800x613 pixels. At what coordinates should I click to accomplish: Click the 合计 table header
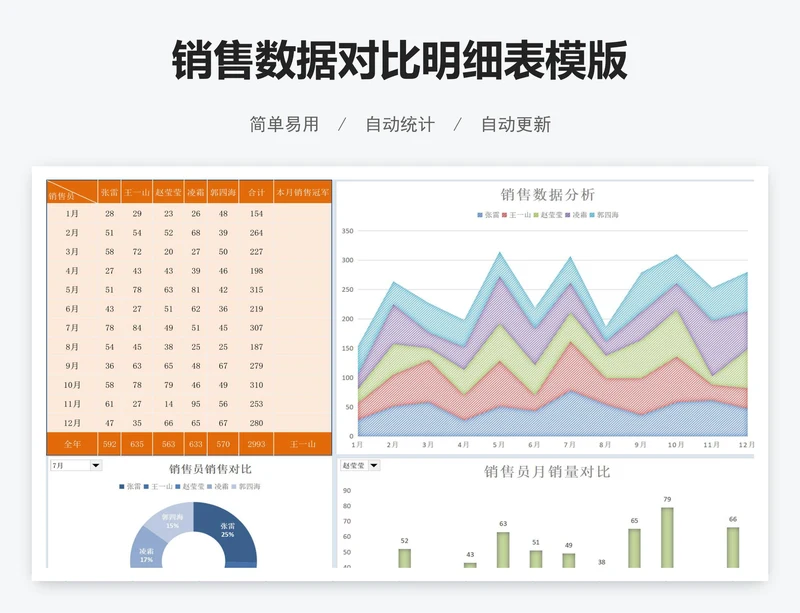pos(256,192)
